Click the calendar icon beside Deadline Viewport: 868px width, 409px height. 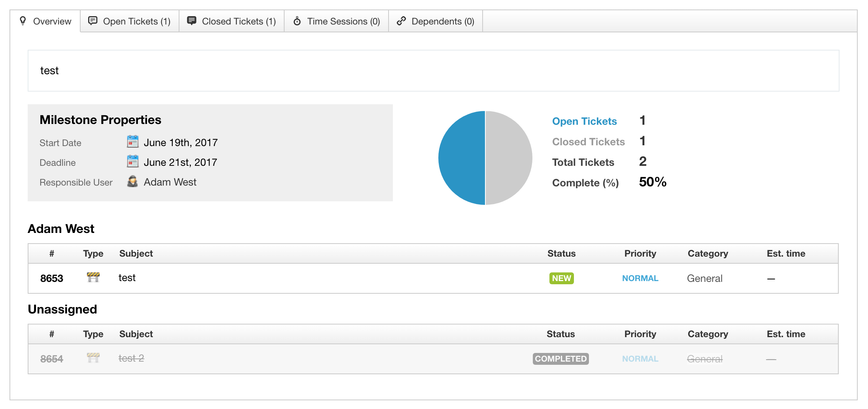[x=132, y=161]
